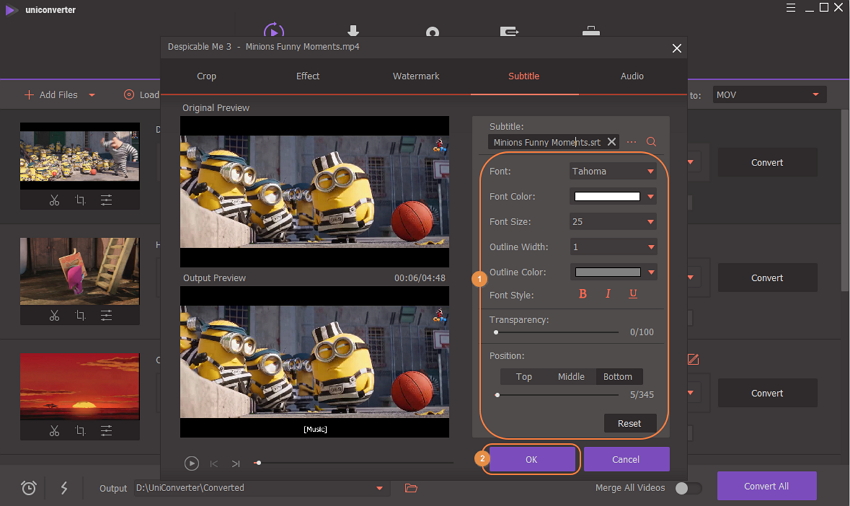
Task: Click the Transfer tab icon in top toolbar
Action: [x=508, y=31]
